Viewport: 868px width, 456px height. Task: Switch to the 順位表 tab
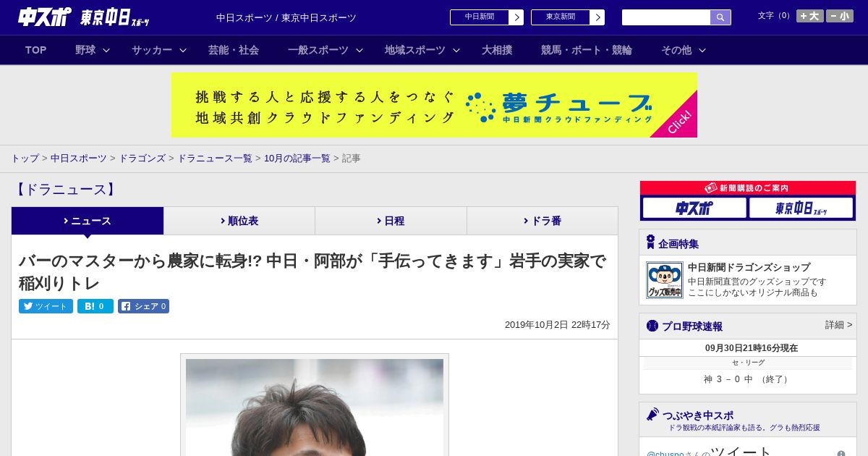click(239, 221)
